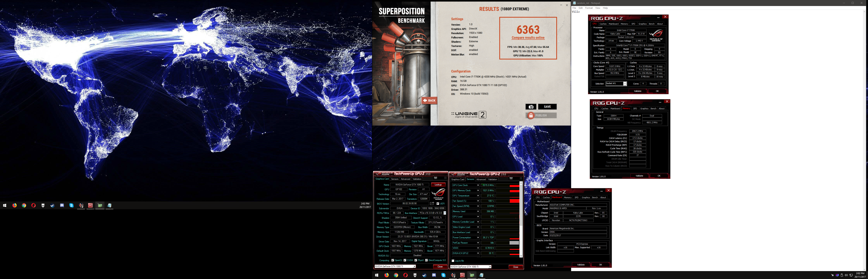868x279 pixels.
Task: Switch to Bench tab in top CPU-Z window
Action: click(652, 24)
